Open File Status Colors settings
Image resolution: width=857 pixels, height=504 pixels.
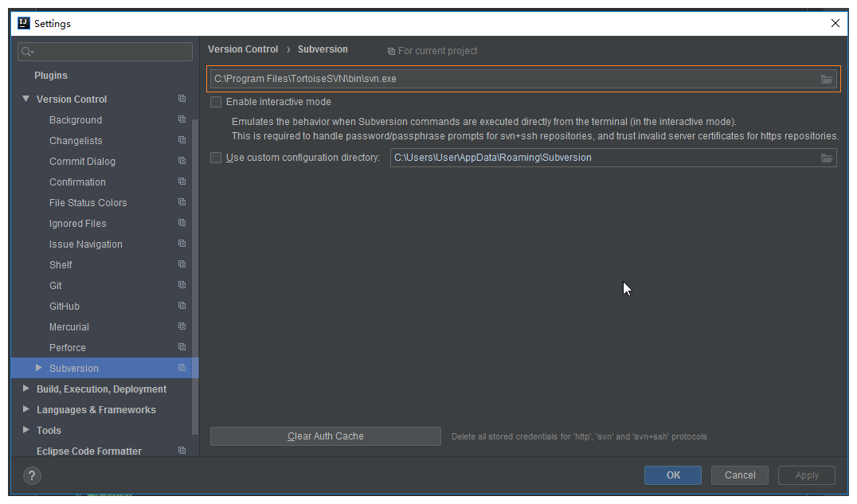point(88,203)
